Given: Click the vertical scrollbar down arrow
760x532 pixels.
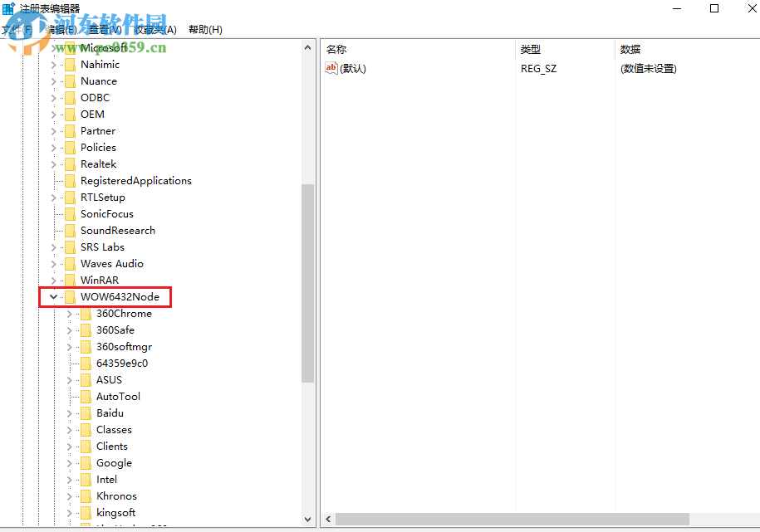Looking at the screenshot, I should pyautogui.click(x=307, y=520).
